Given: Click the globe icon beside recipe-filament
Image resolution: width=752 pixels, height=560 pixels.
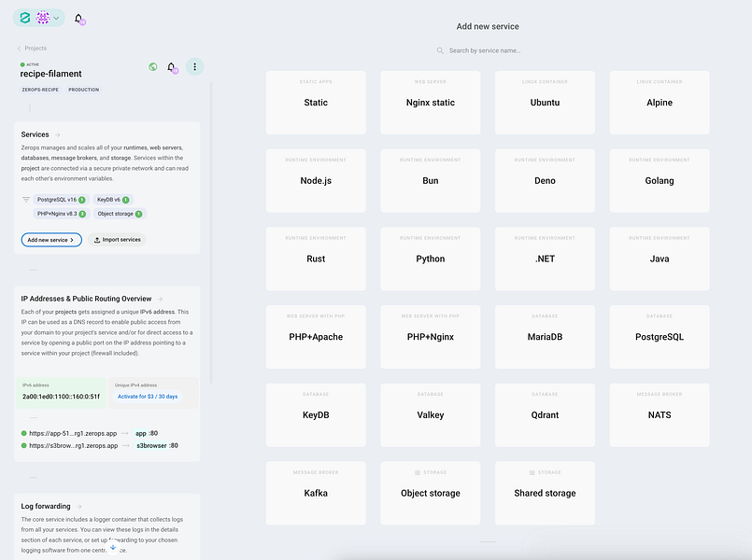Looking at the screenshot, I should click(152, 66).
